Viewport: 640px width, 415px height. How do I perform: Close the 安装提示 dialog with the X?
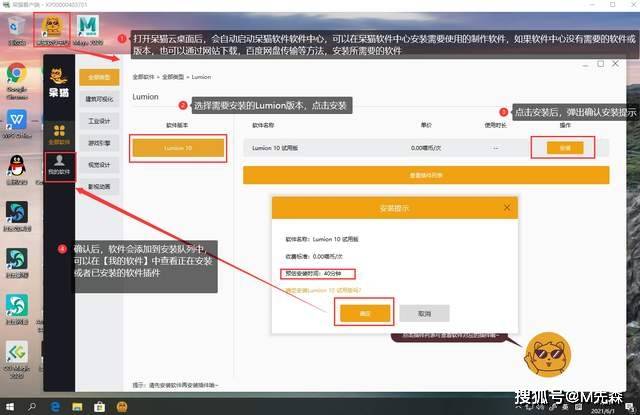(x=507, y=207)
